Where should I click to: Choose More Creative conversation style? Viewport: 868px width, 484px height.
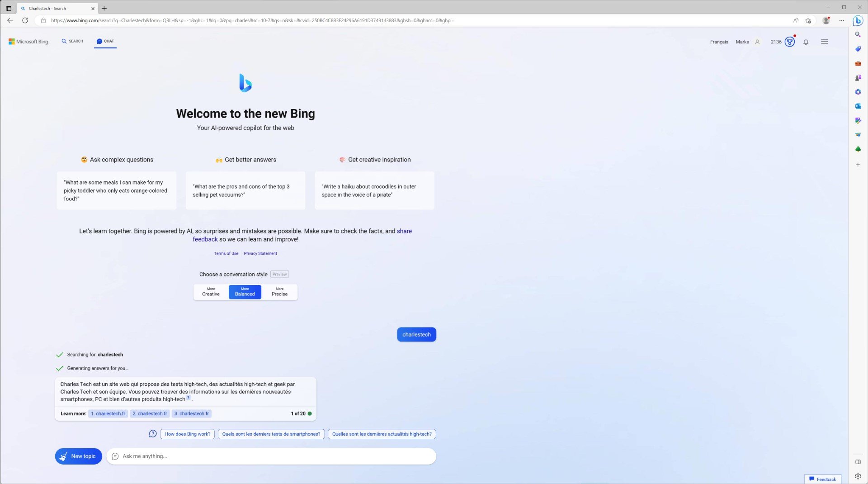(x=211, y=292)
